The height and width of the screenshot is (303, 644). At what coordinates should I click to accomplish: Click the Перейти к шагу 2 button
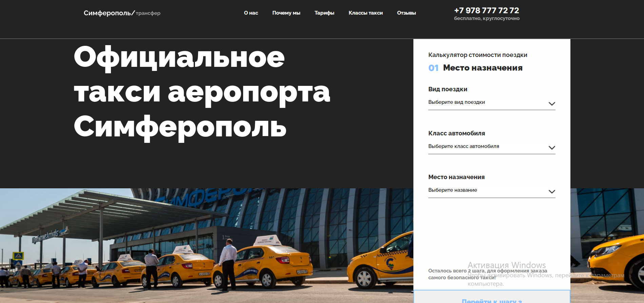click(x=492, y=297)
